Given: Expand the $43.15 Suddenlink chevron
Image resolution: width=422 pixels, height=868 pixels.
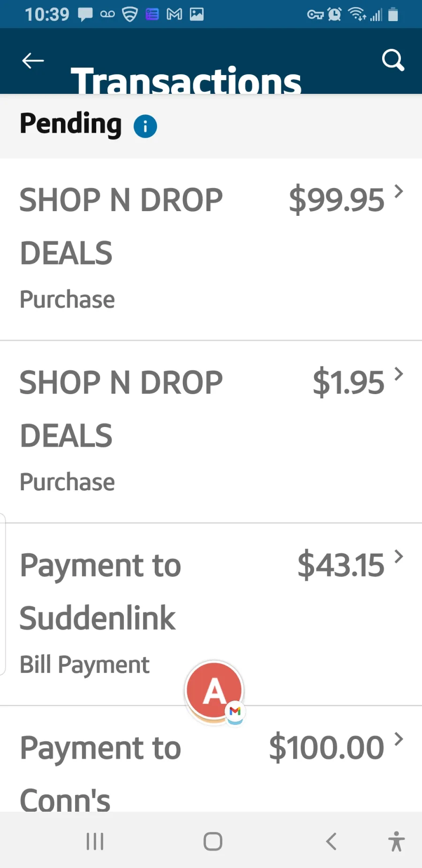Looking at the screenshot, I should pos(399,556).
